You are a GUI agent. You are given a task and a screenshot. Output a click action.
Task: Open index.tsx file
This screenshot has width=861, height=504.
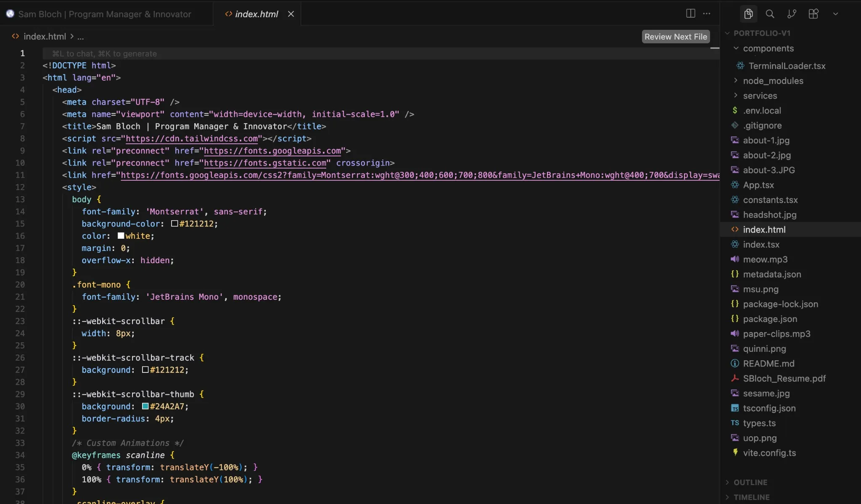pos(761,245)
